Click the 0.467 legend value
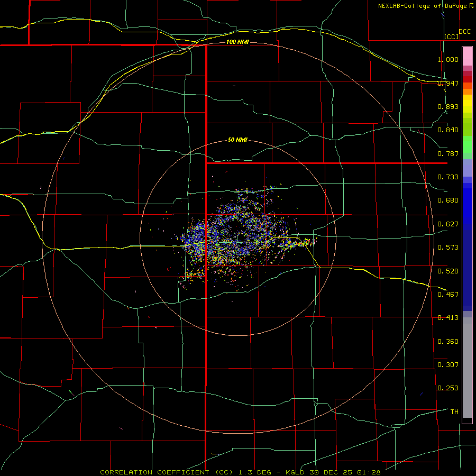This screenshot has height=476, width=476. pyautogui.click(x=448, y=295)
